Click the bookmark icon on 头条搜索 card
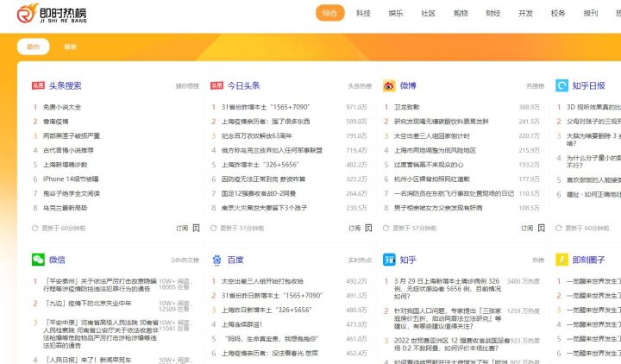Image resolution: width=621 pixels, height=364 pixels. coord(196,228)
